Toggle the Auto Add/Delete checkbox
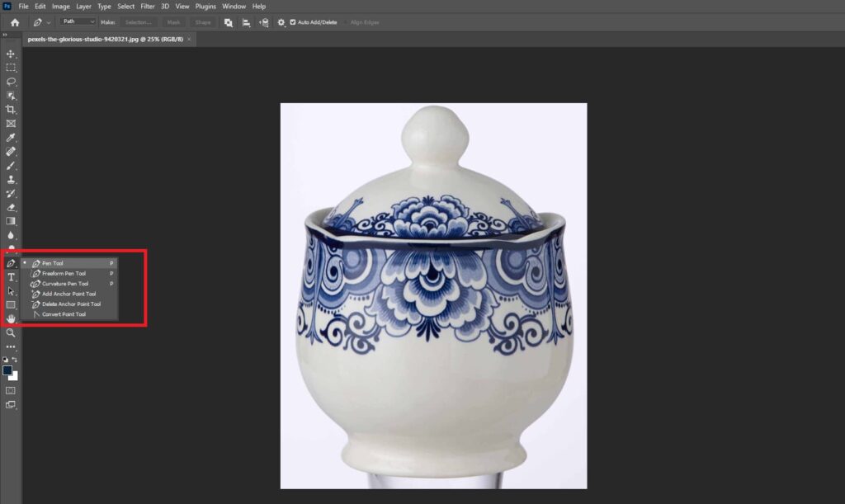Screen dimensions: 845x504 pos(293,22)
